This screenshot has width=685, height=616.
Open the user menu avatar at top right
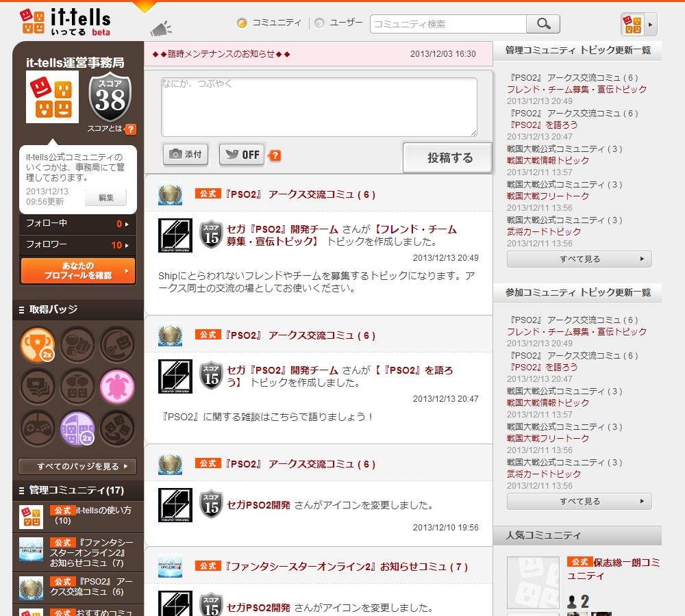638,24
